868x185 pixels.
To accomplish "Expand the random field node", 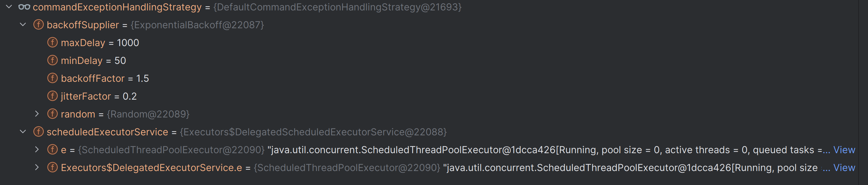I will pyautogui.click(x=37, y=114).
